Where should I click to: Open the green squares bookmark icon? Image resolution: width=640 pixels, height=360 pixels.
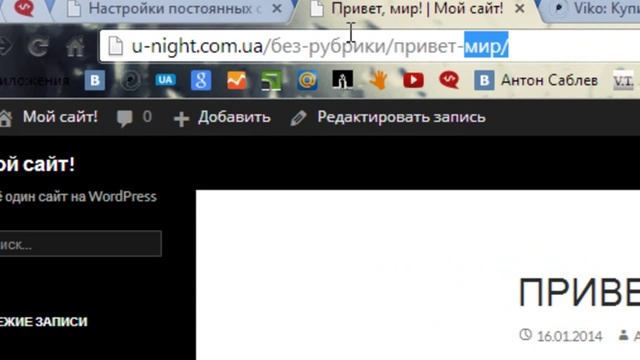(271, 80)
